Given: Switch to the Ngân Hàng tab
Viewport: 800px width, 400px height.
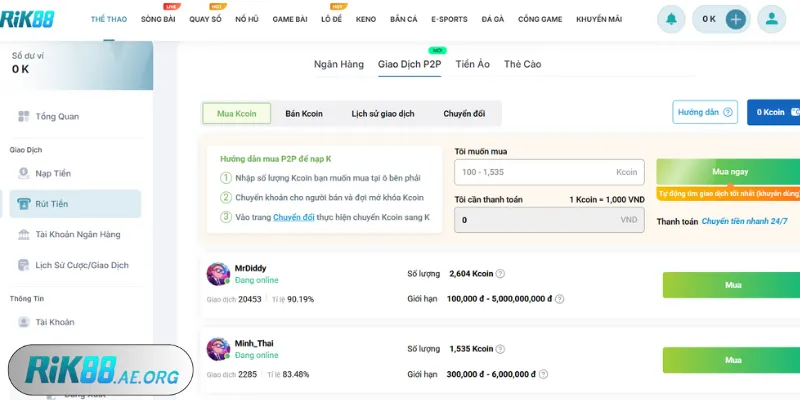Looking at the screenshot, I should coord(339,64).
